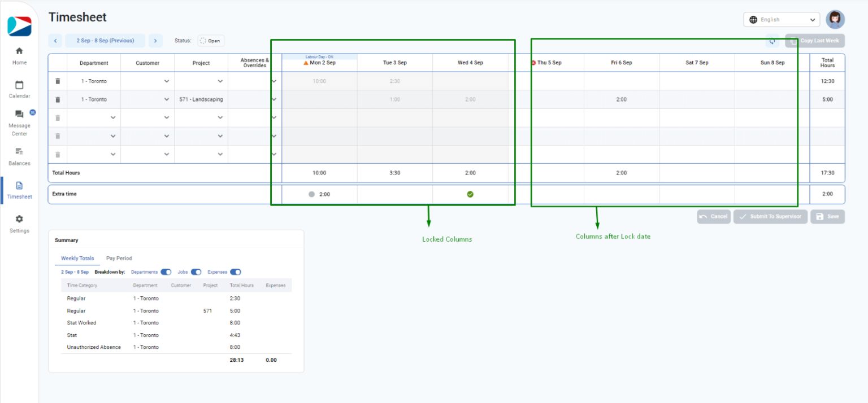The height and width of the screenshot is (403, 868).
Task: Click the Copy Last Week button
Action: coord(814,41)
